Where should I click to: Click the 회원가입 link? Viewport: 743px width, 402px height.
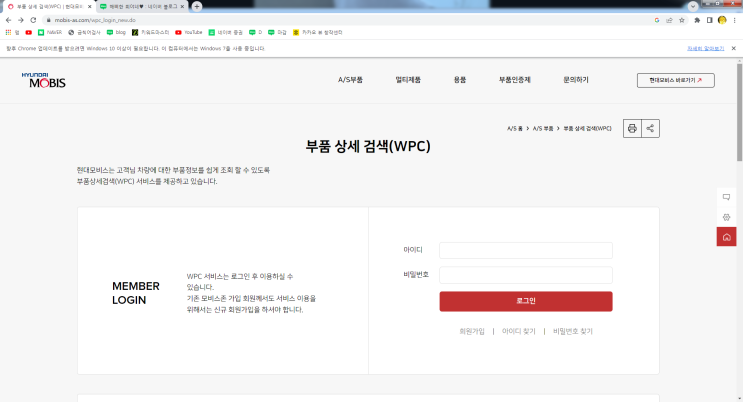tap(472, 331)
